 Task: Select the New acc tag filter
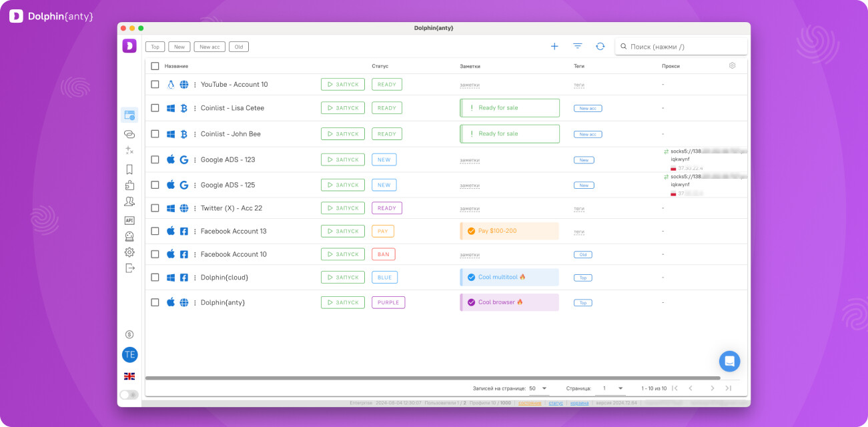coord(209,47)
